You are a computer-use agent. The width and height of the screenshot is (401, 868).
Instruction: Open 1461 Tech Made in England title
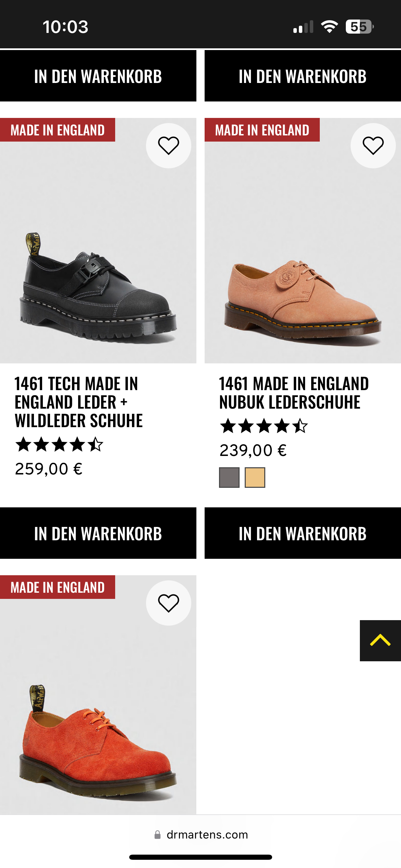pos(78,402)
